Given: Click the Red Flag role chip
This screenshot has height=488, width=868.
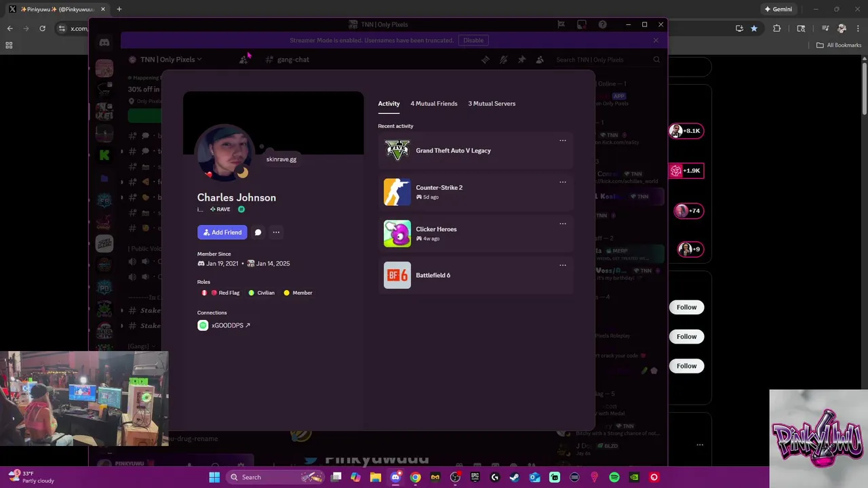Looking at the screenshot, I should click(220, 293).
